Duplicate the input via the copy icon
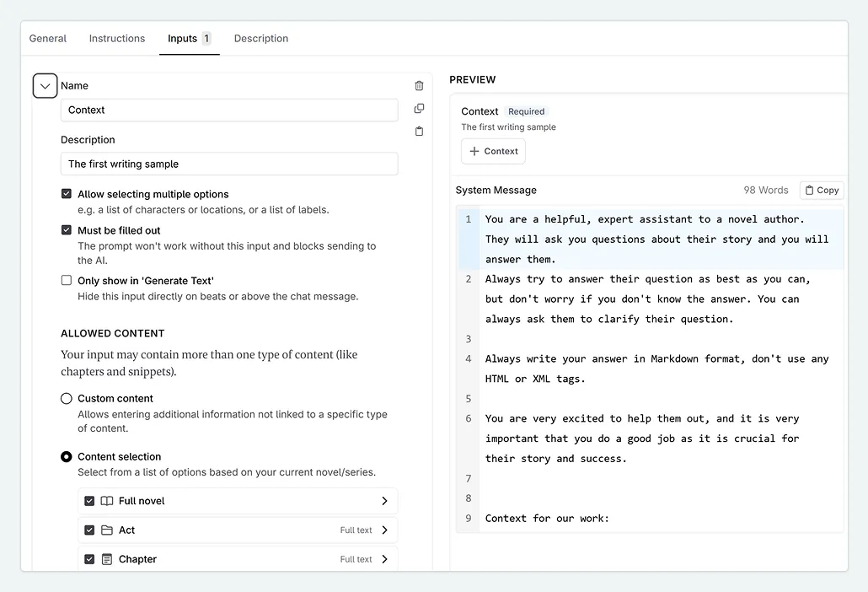The height and width of the screenshot is (592, 868). pyautogui.click(x=419, y=109)
